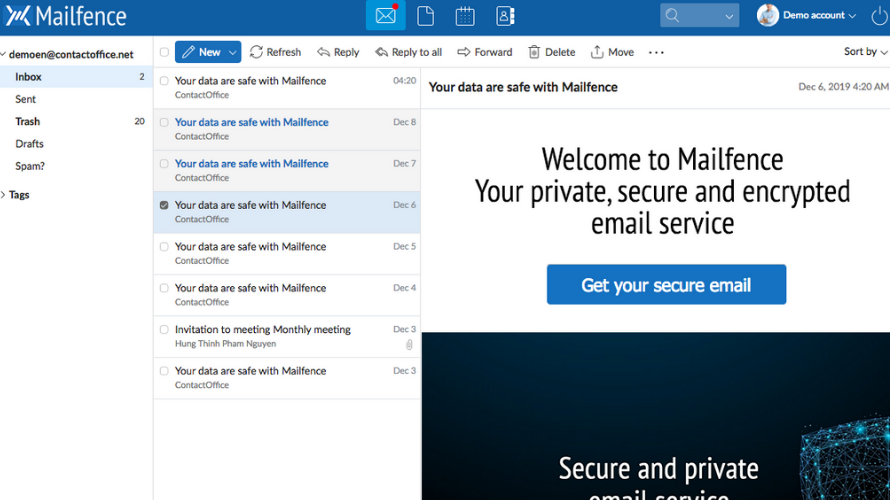
Task: Open the Sort by dropdown
Action: (866, 52)
